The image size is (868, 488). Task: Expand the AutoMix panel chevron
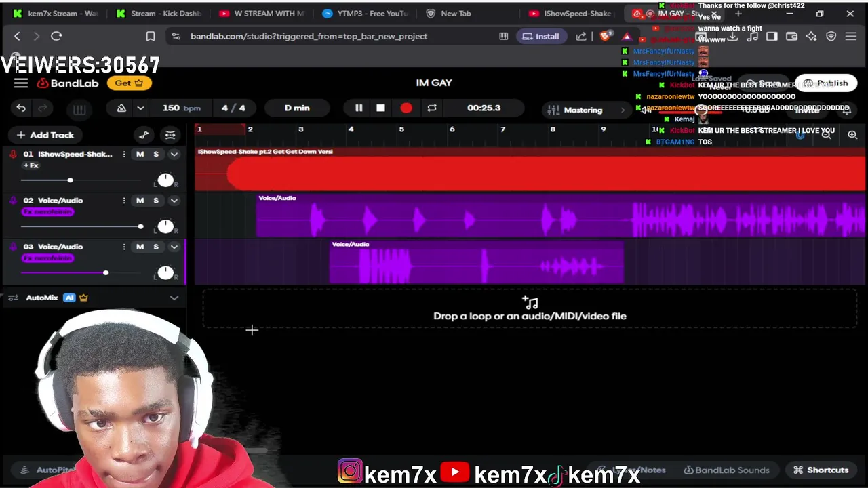tap(174, 298)
